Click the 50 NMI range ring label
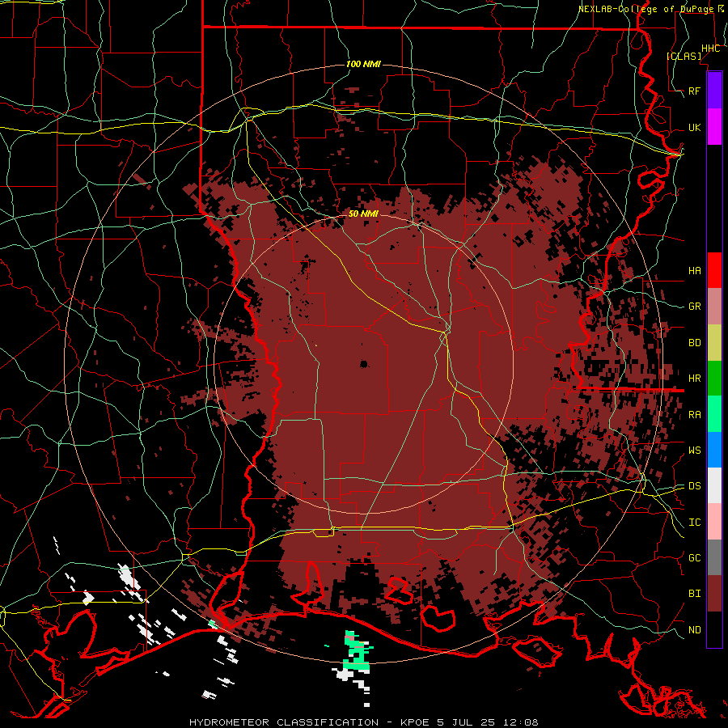The height and width of the screenshot is (728, 728). [363, 214]
